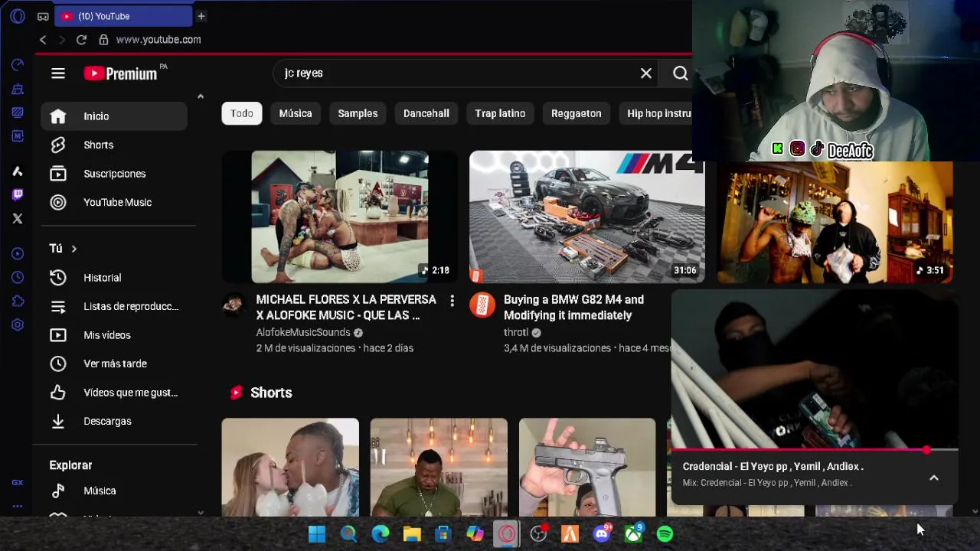Open Aria AI sidebar icon
Screen dimensions: 980x551
(18, 171)
